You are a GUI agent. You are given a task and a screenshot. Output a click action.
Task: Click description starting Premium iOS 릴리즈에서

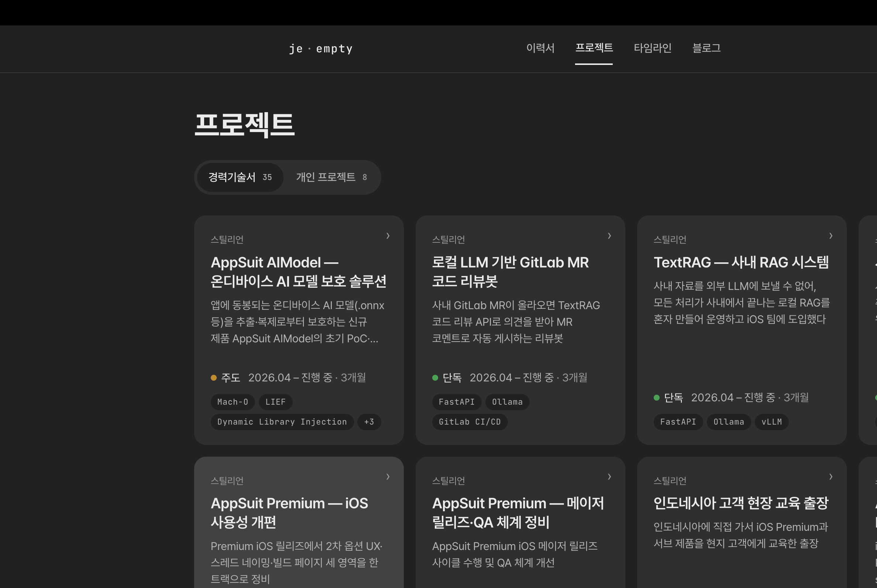click(296, 563)
